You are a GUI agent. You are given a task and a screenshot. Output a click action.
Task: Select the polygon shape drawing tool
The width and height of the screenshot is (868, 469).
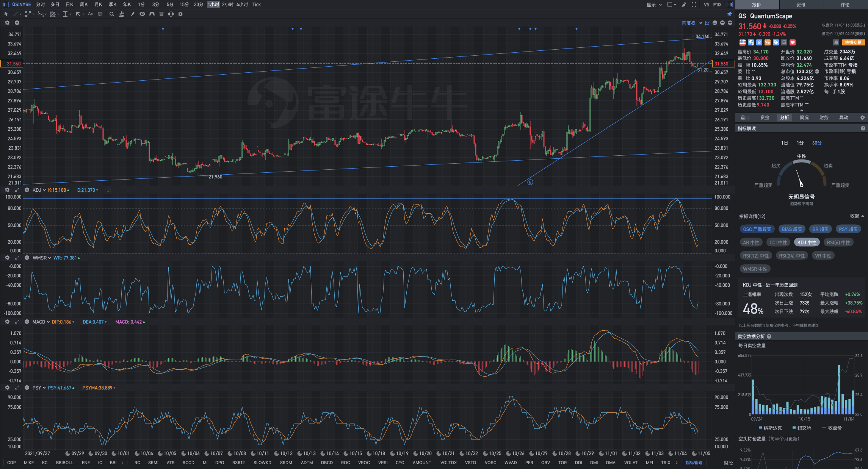[28, 14]
